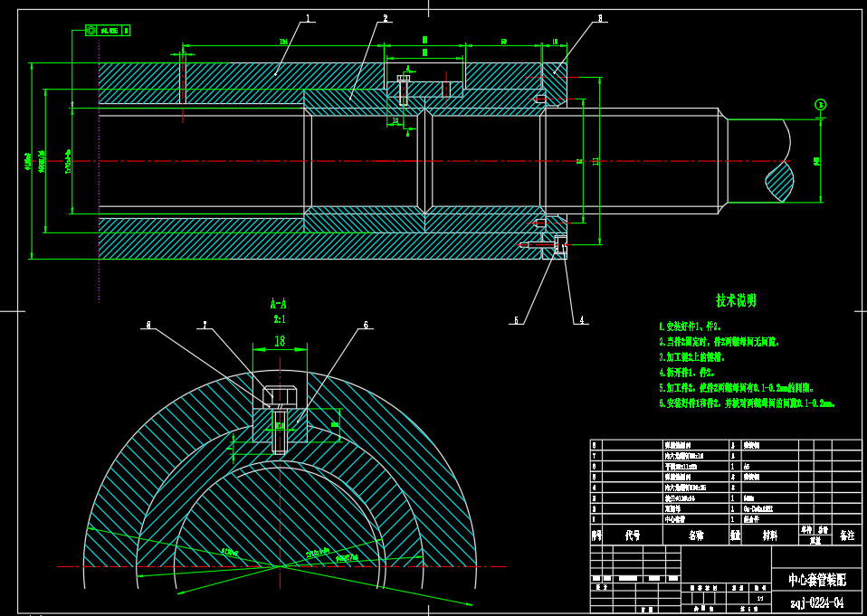The image size is (867, 616).
Task: Click the 材料 column header in parts list
Action: click(769, 535)
